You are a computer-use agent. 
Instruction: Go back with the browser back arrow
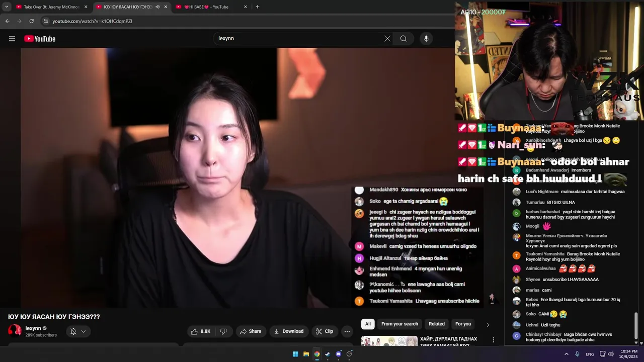tap(7, 21)
